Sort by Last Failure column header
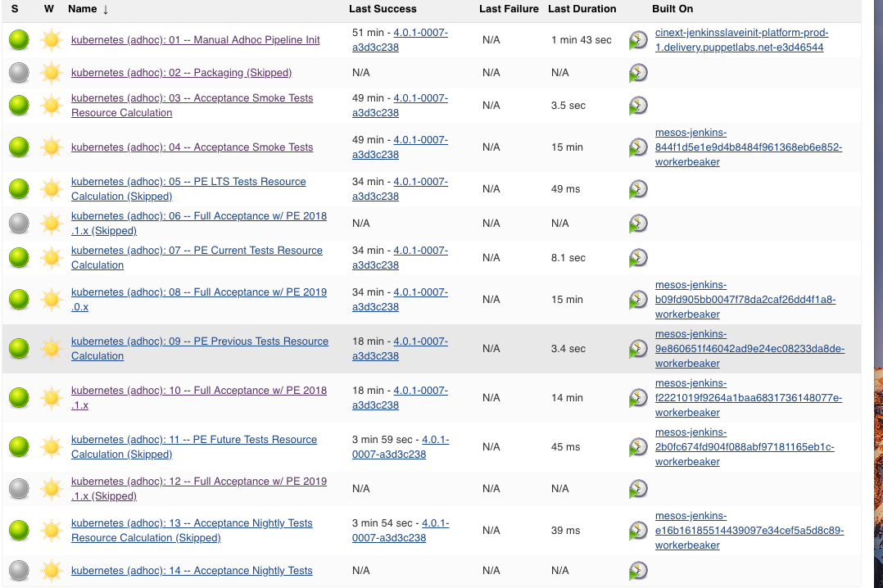The image size is (883, 588). pos(509,9)
